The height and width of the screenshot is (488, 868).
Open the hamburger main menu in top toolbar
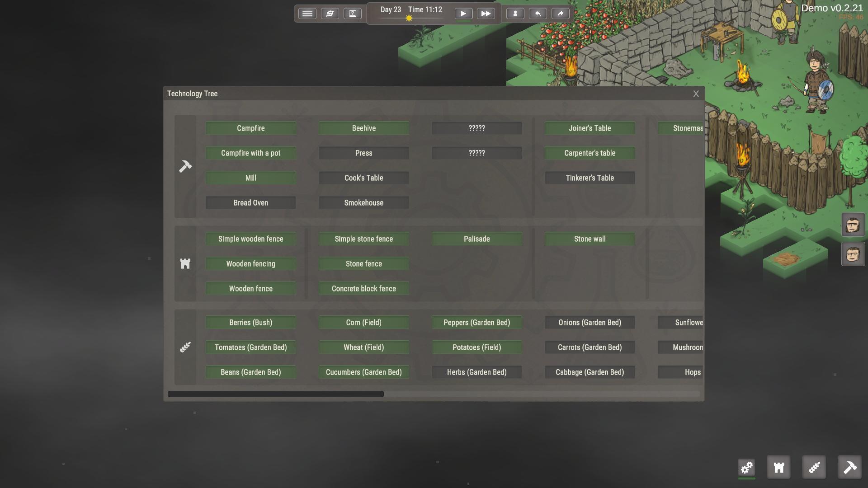point(307,14)
